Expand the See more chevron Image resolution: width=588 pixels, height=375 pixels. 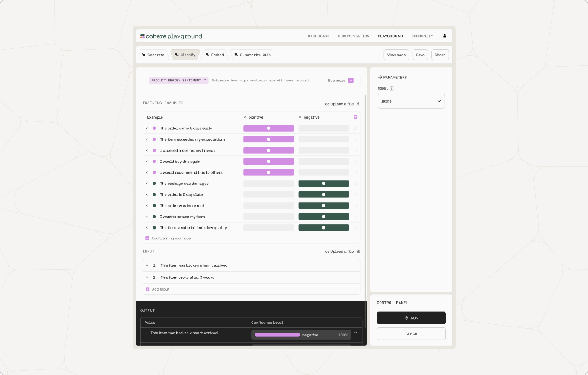point(351,81)
